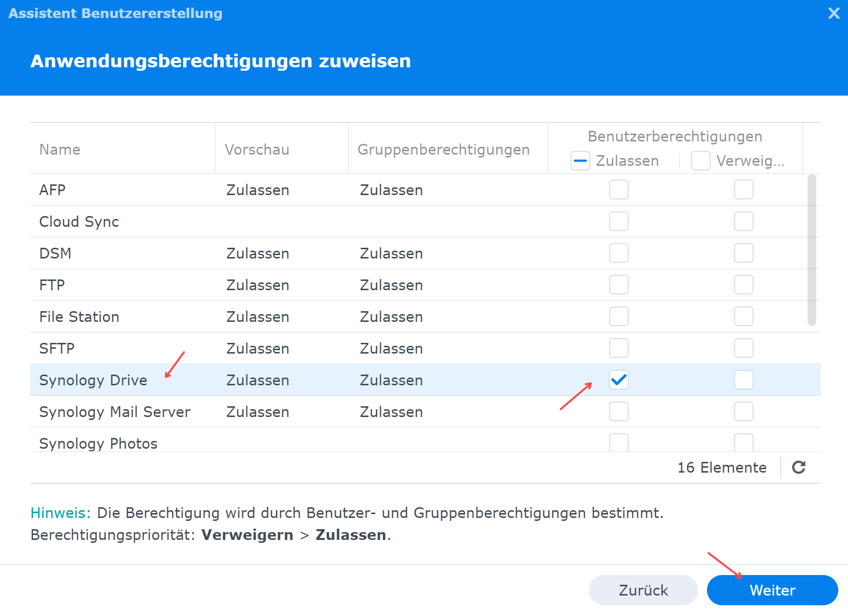The height and width of the screenshot is (616, 848).
Task: Toggle the Verweigern header select-all checkbox
Action: (701, 161)
